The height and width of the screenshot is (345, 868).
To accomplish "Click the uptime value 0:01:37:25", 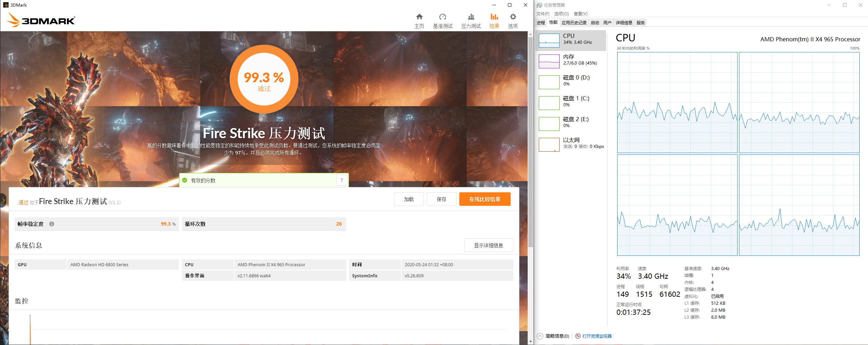I will click(633, 312).
